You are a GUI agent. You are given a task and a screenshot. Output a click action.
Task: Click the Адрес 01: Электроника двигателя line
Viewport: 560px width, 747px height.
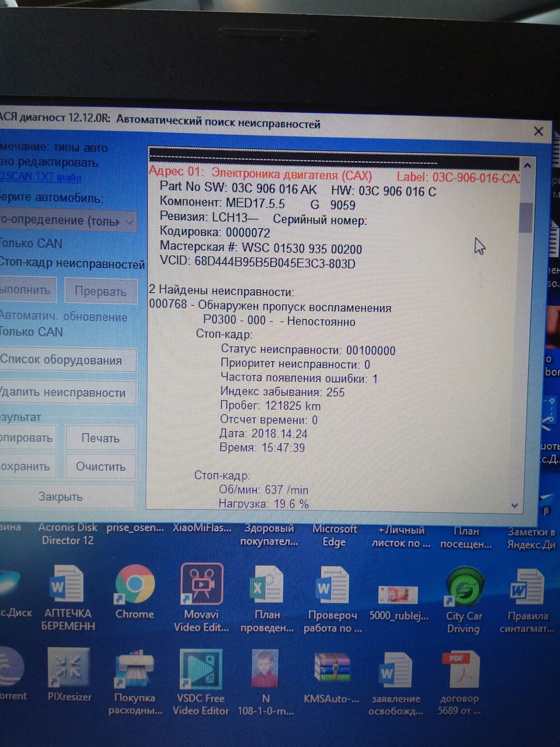260,174
